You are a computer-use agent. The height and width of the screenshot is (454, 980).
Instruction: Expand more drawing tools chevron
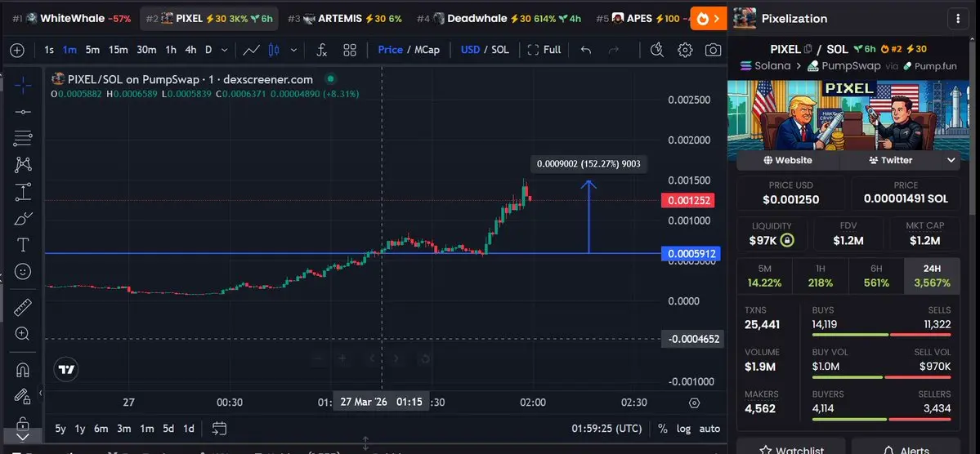23,436
